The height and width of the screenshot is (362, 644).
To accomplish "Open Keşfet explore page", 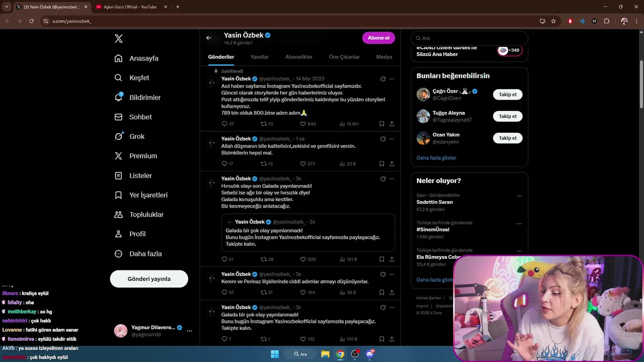I will click(132, 78).
